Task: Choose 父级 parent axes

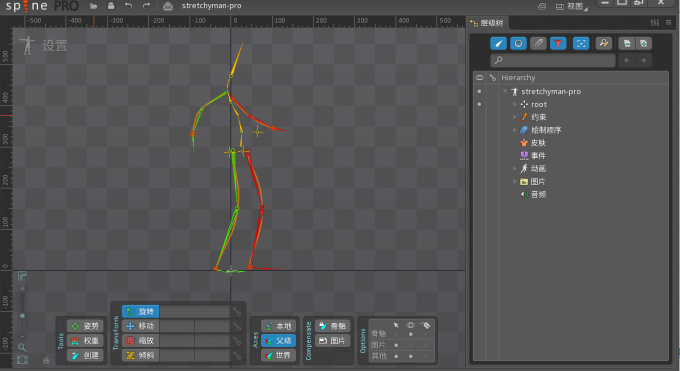Action: tap(278, 341)
